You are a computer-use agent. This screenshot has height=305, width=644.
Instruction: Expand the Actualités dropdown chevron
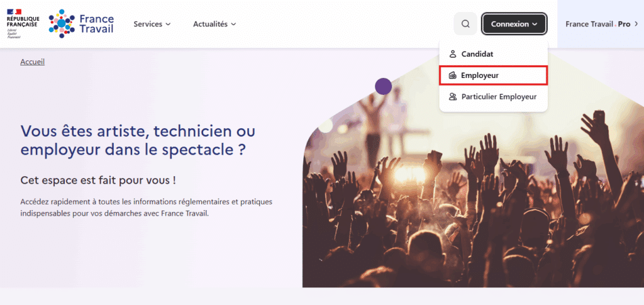coord(233,25)
